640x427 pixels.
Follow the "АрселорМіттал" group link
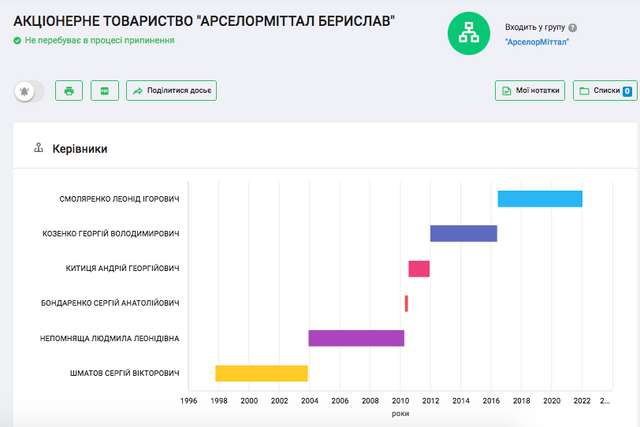coord(537,42)
